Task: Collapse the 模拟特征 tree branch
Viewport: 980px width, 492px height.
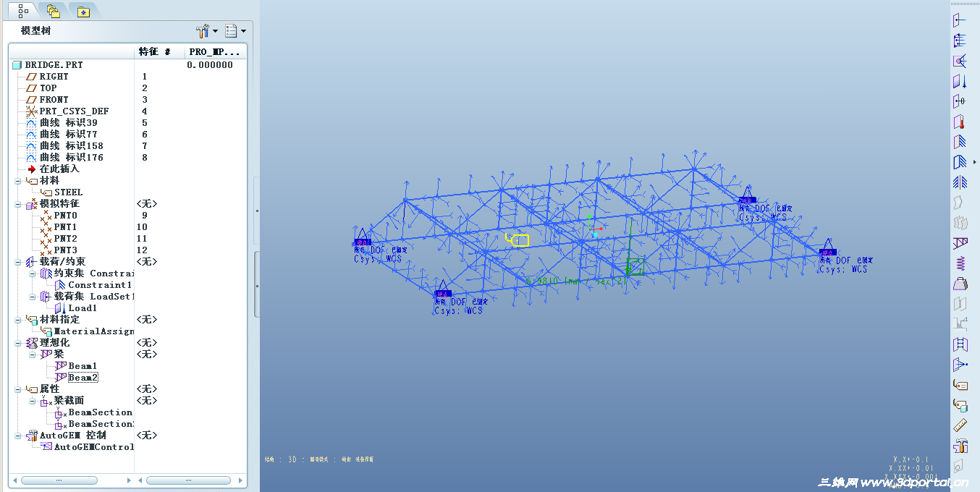Action: pos(17,203)
